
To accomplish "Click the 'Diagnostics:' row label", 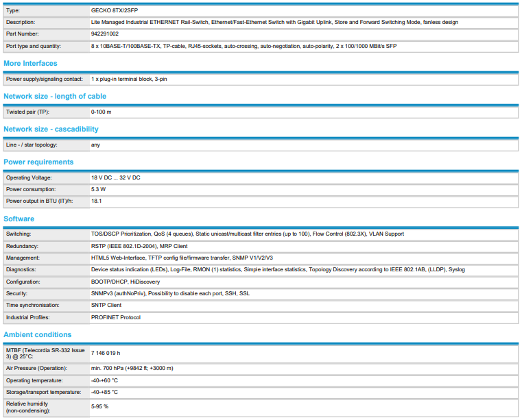I will [21, 270].
